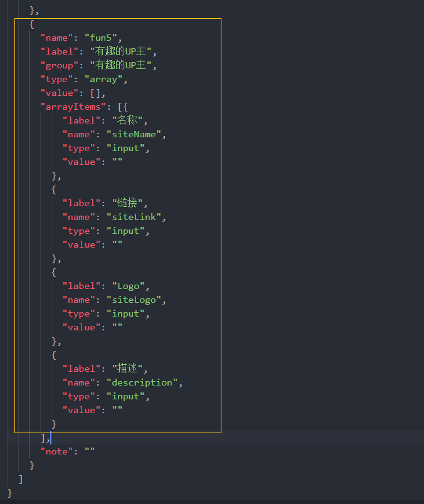Click the "siteLink" string
The image size is (424, 504).
134,218
